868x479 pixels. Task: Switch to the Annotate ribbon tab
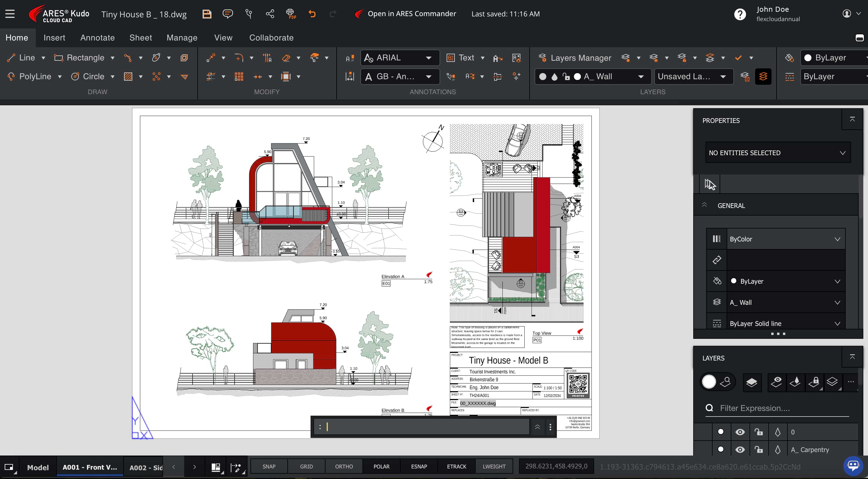tap(97, 38)
